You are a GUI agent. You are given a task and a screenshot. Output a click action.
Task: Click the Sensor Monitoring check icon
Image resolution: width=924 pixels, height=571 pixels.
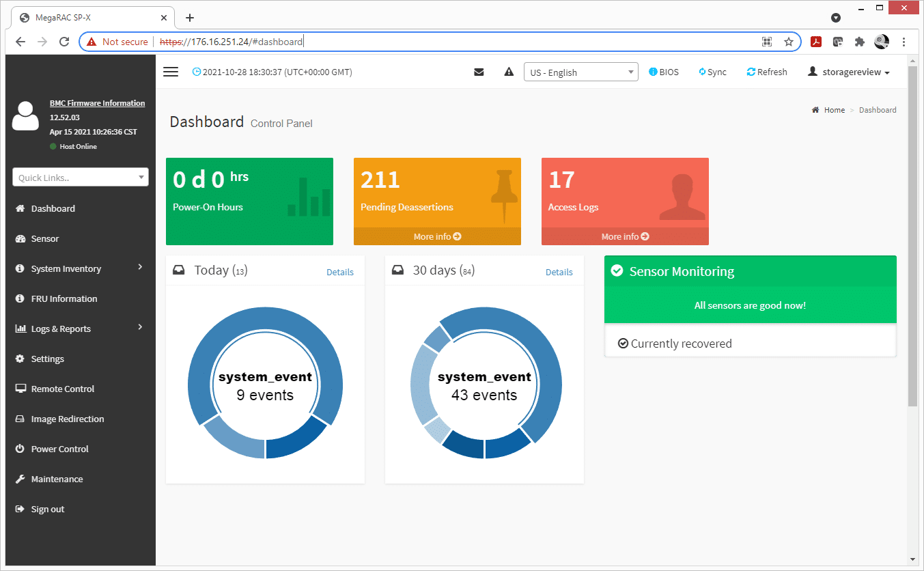(x=617, y=271)
